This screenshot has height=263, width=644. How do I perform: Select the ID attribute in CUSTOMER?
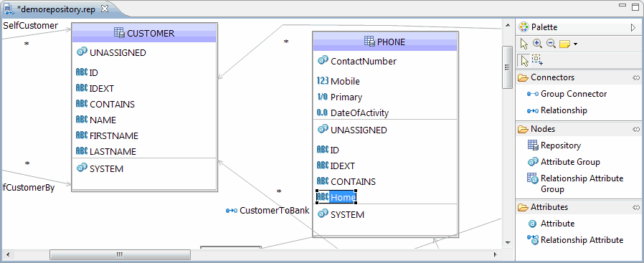tap(87, 72)
